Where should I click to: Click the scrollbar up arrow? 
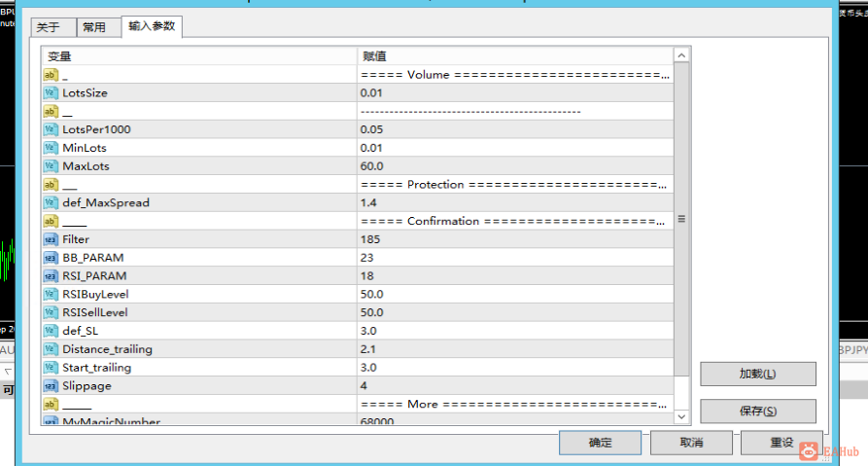(x=681, y=55)
